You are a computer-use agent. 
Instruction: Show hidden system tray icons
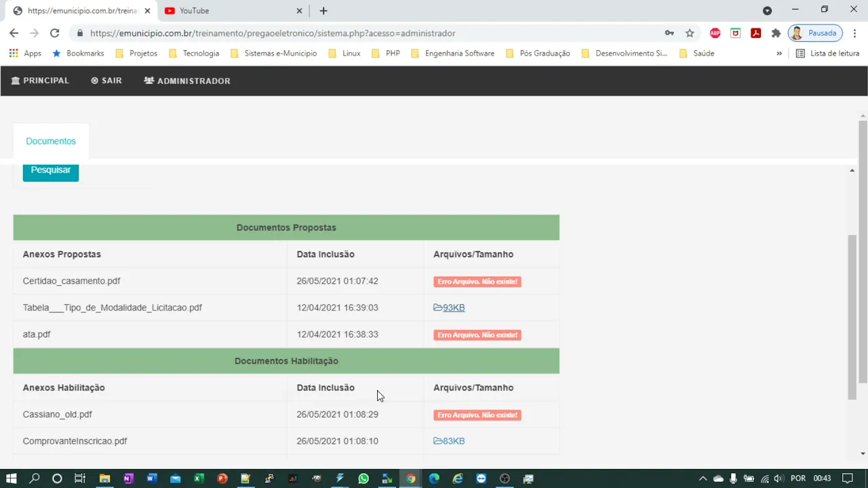tap(703, 479)
